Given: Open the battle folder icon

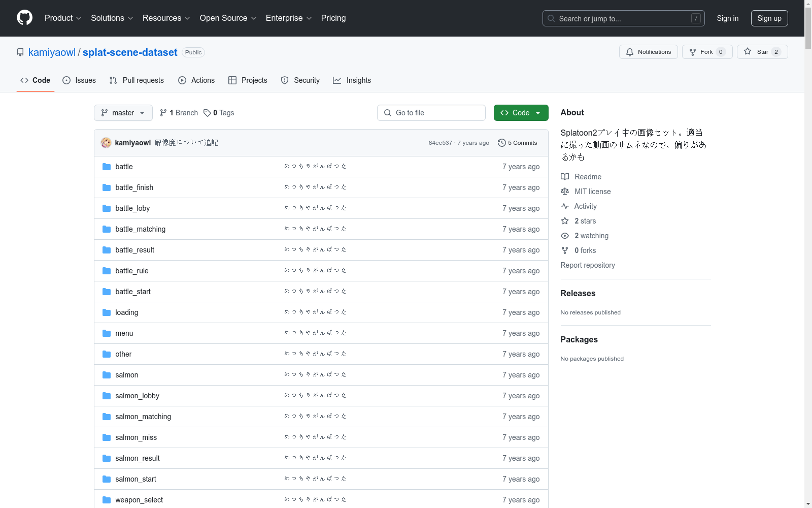Looking at the screenshot, I should click(x=107, y=167).
